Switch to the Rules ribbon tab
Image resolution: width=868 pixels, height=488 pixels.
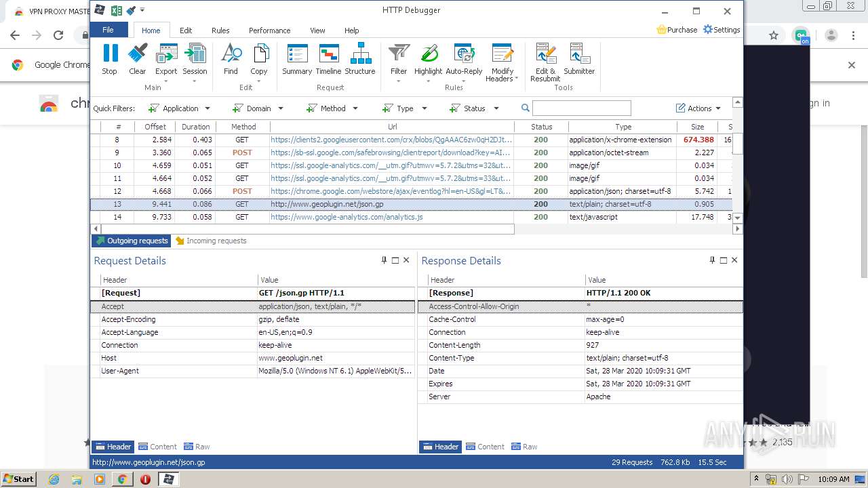[x=220, y=30]
